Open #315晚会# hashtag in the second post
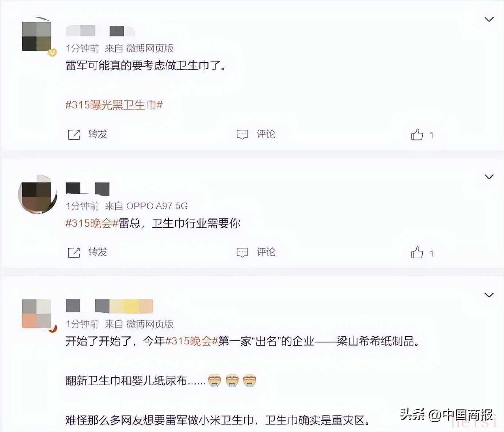The image size is (504, 432). (x=92, y=223)
